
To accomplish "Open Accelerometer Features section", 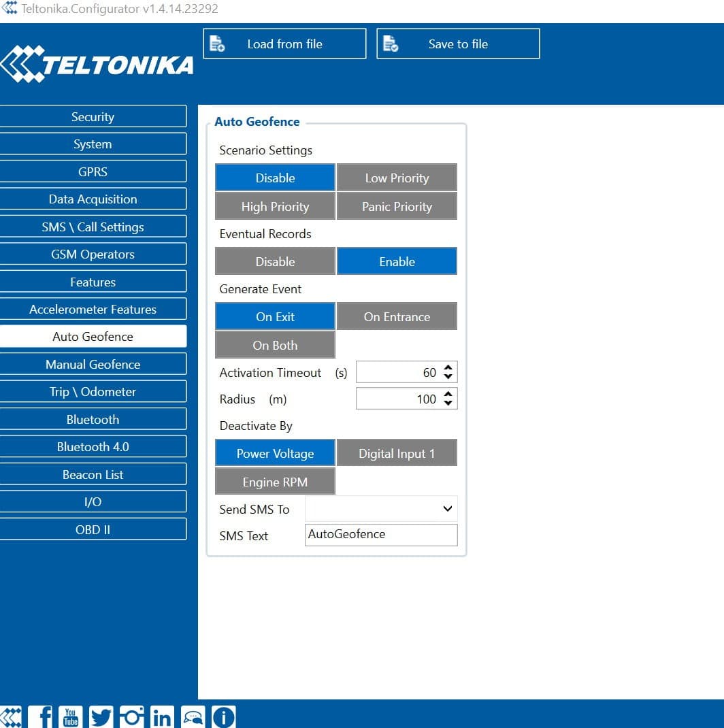I will click(x=93, y=309).
